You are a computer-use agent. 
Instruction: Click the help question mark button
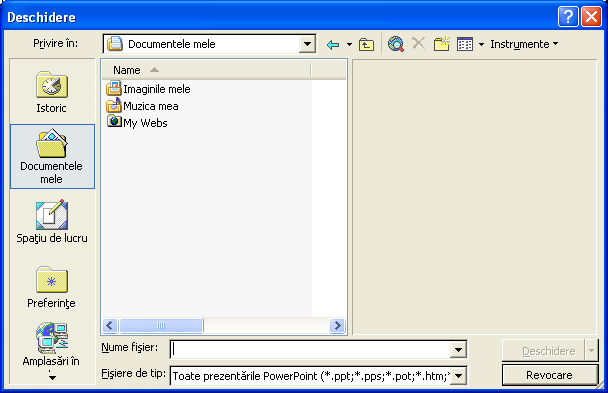coord(568,17)
